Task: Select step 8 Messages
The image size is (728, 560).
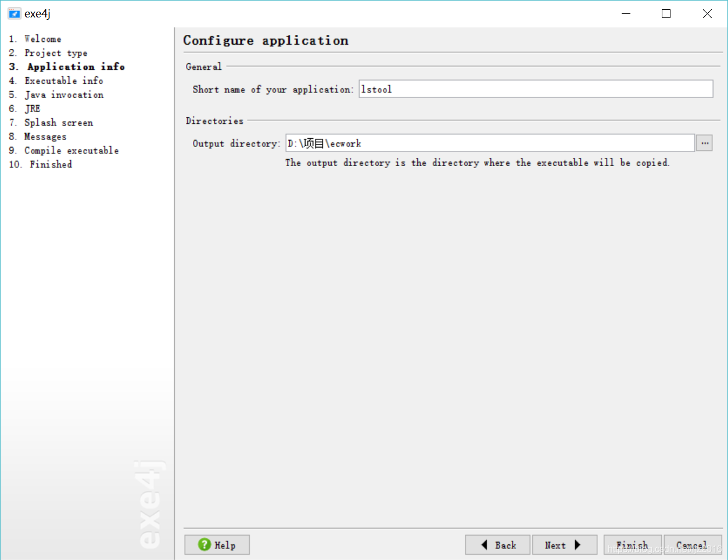Action: pos(38,137)
